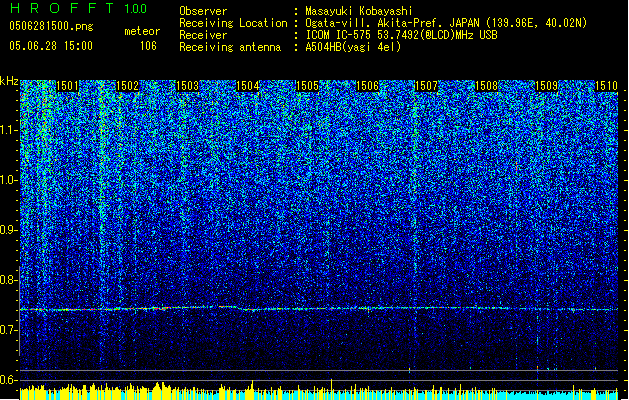Image resolution: width=629 pixels, height=400 pixels.
Task: Click the 0.9 frequency axis label
Action: coord(9,230)
